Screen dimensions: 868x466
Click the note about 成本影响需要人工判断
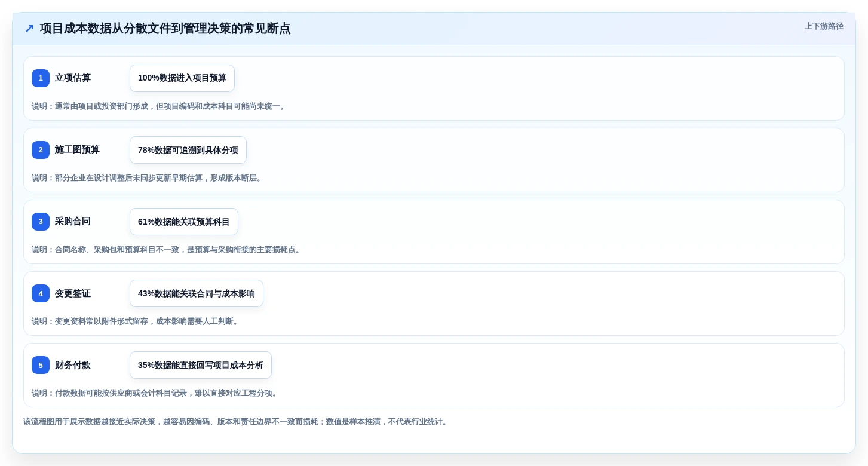tap(136, 321)
